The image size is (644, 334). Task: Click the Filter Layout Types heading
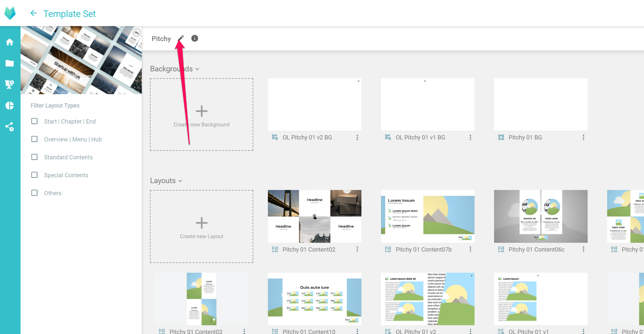tap(55, 106)
